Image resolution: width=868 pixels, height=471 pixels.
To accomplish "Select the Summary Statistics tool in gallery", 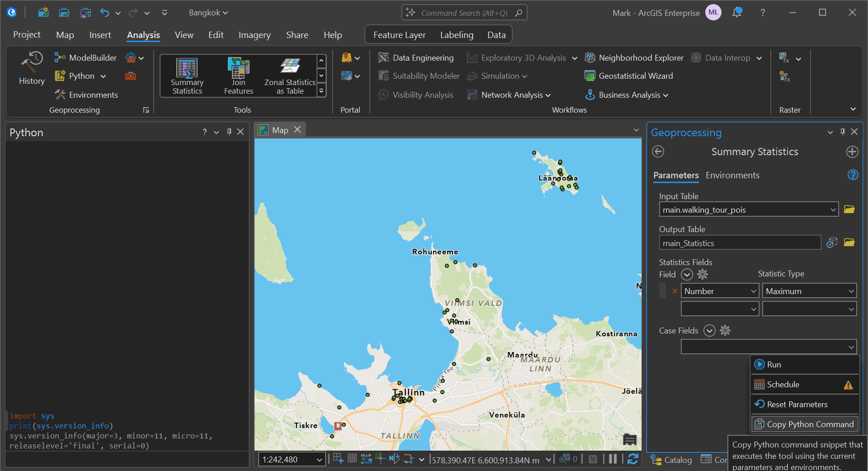I will [187, 76].
